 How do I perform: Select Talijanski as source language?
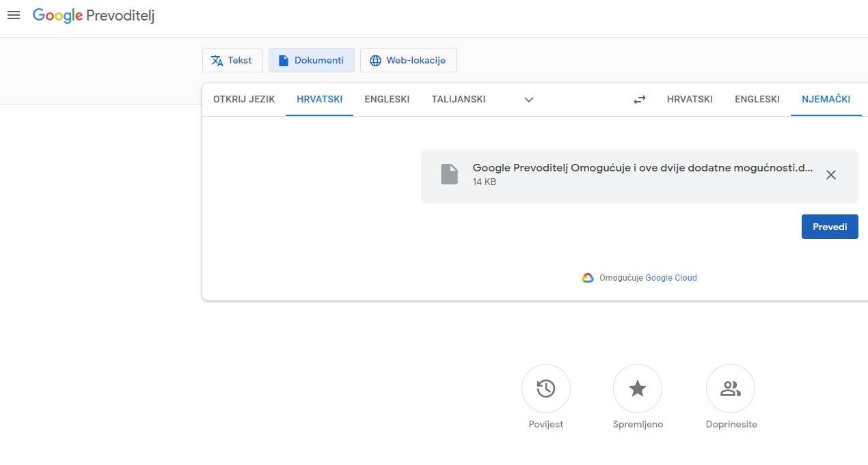(x=459, y=99)
